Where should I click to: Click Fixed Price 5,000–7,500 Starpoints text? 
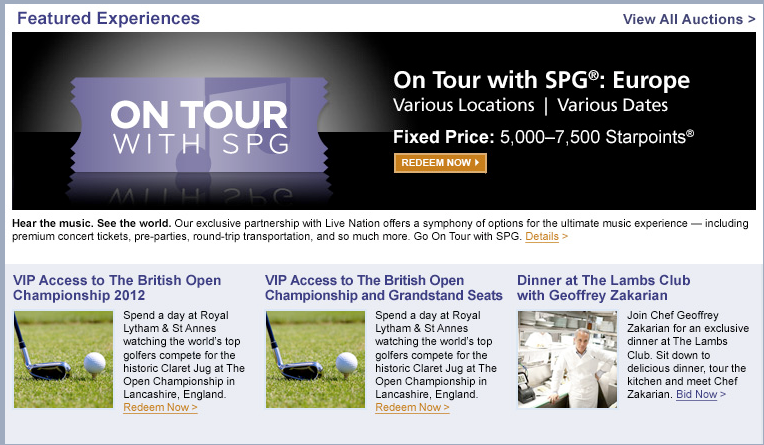pos(543,136)
